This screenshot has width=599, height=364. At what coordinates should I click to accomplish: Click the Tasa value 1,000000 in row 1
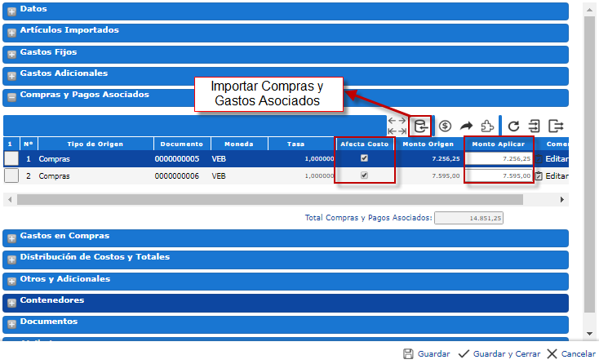tap(319, 159)
